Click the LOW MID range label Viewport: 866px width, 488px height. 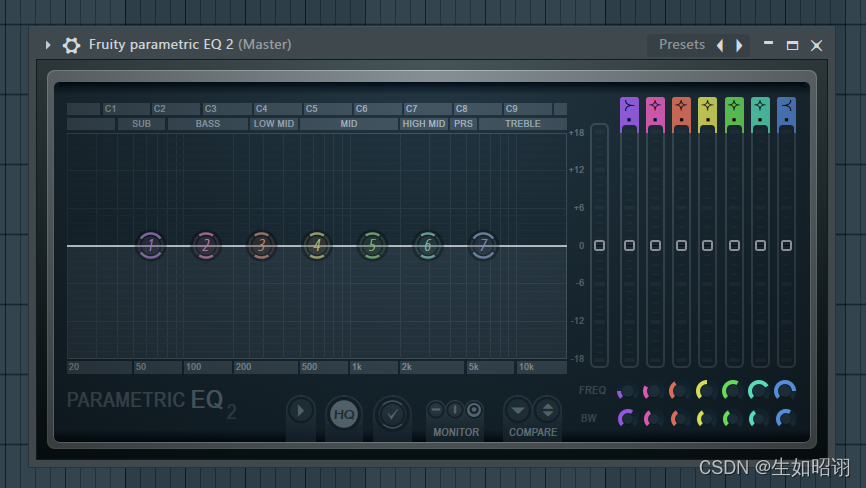pos(274,124)
